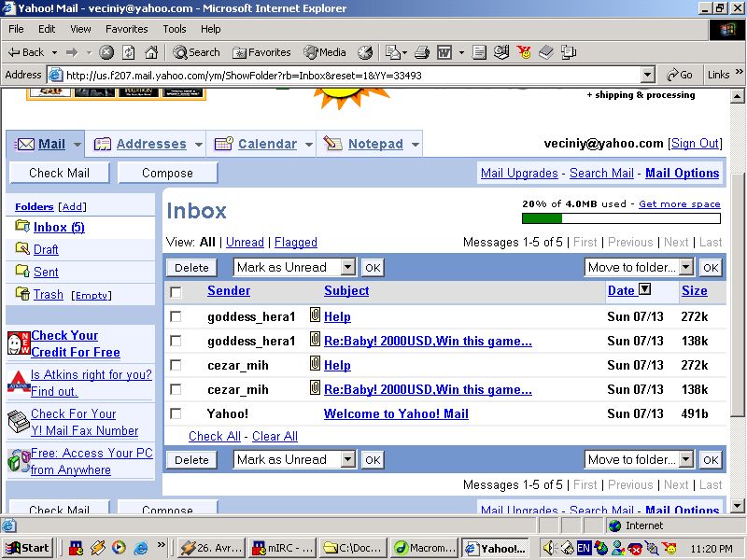Expand the Mail tab dropdown arrow
Screen dimensions: 747x560
click(x=78, y=145)
